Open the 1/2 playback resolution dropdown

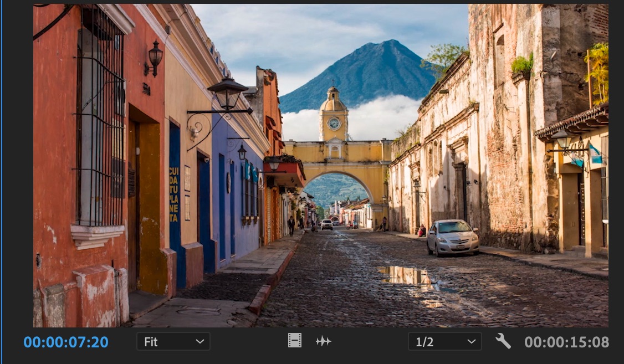pos(445,341)
